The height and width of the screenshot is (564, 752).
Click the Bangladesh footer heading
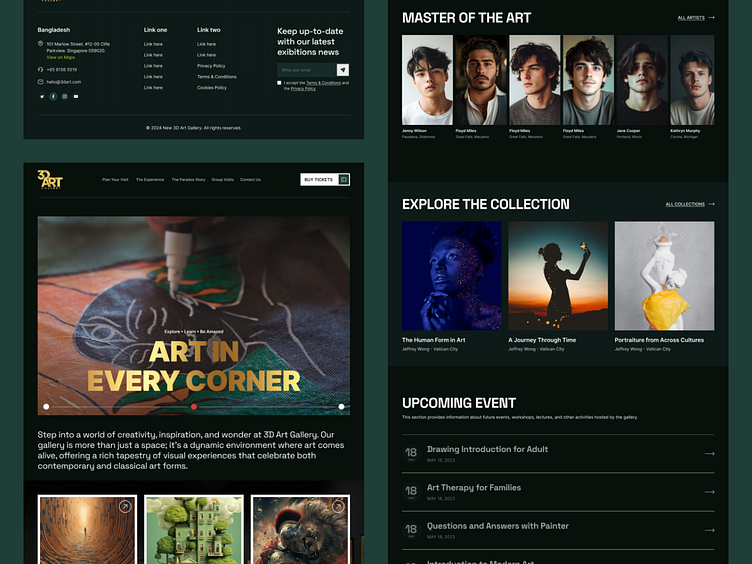[54, 30]
